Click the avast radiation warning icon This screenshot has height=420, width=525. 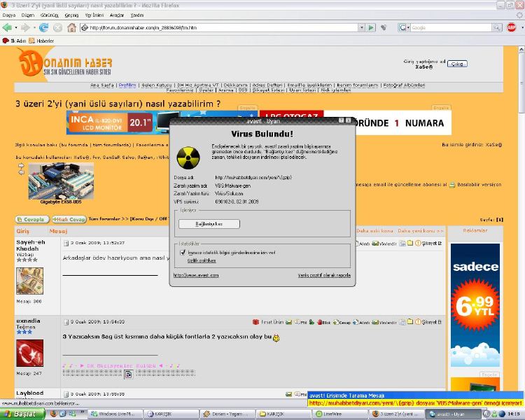(188, 157)
